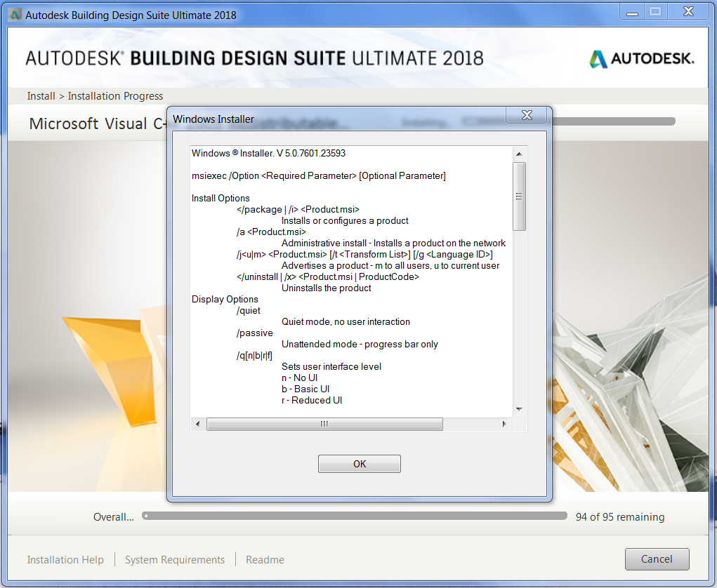Click the horizontal scrollbar right arrow

coord(504,424)
